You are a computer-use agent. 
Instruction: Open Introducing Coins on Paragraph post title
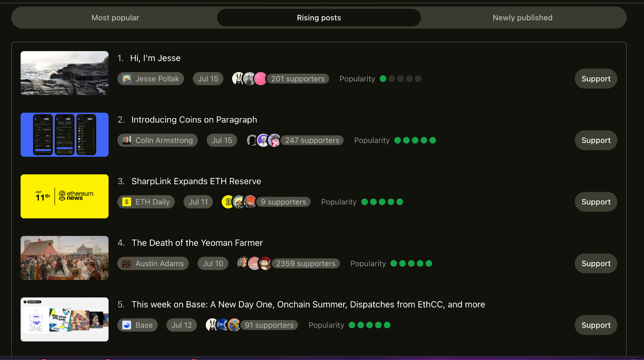pos(194,120)
